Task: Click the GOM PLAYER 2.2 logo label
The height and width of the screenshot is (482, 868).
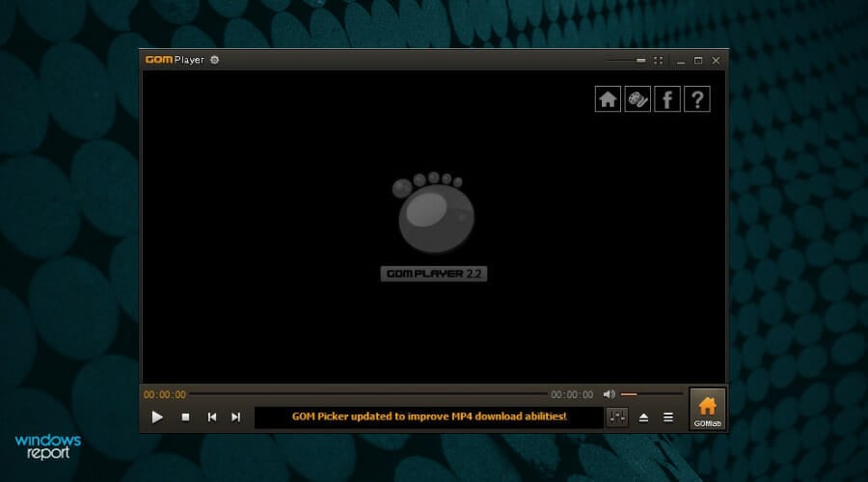Action: click(434, 274)
